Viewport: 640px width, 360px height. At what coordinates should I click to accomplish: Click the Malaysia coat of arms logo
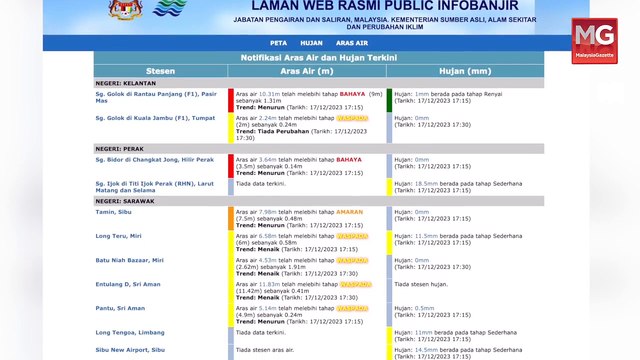[x=125, y=10]
